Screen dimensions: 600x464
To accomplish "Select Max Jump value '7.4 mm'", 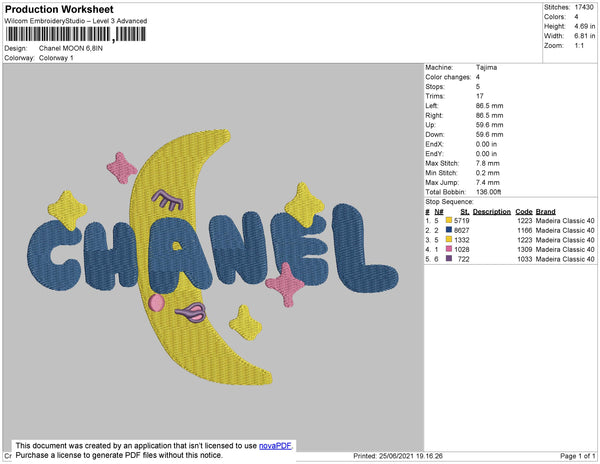I will [488, 182].
